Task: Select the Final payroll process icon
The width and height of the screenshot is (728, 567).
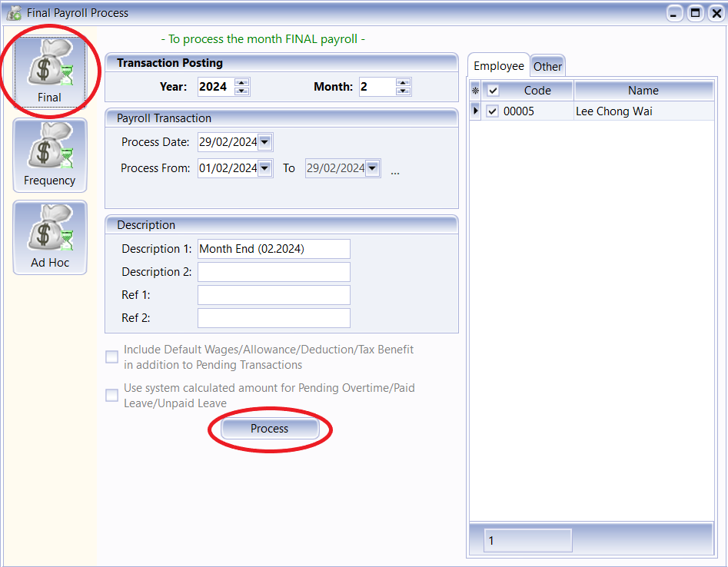Action: click(49, 71)
